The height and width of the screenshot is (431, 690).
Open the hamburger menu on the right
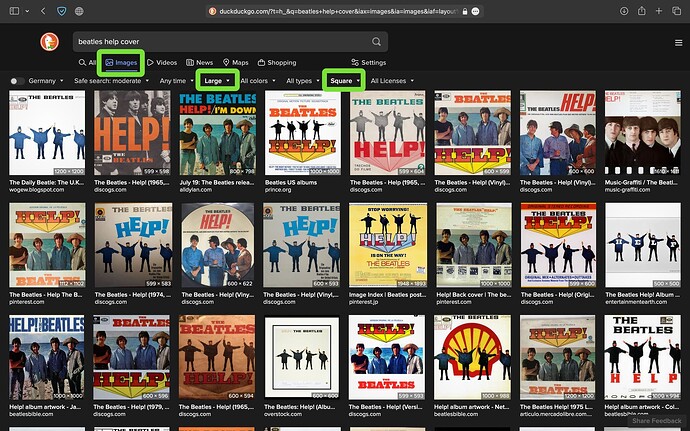679,43
